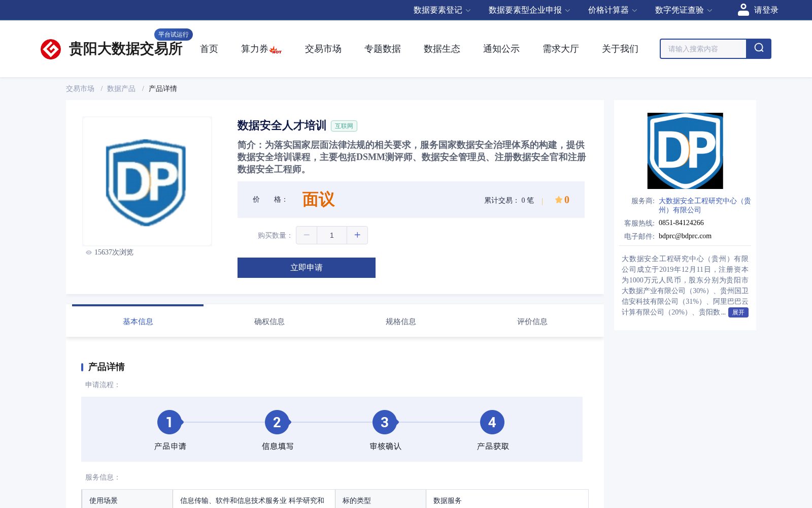Open the 需求大厅 nav item

tap(561, 49)
